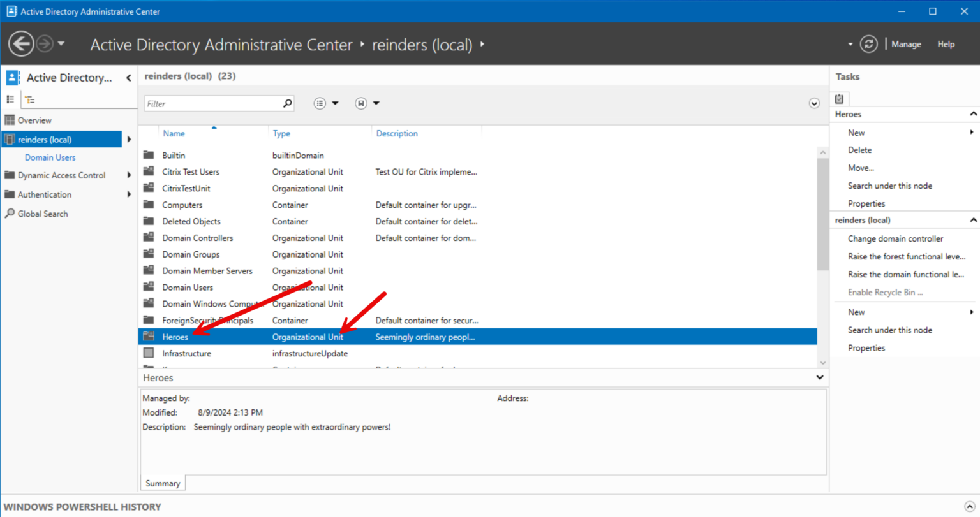Click the saved queries icon
This screenshot has height=517, width=980.
[360, 103]
